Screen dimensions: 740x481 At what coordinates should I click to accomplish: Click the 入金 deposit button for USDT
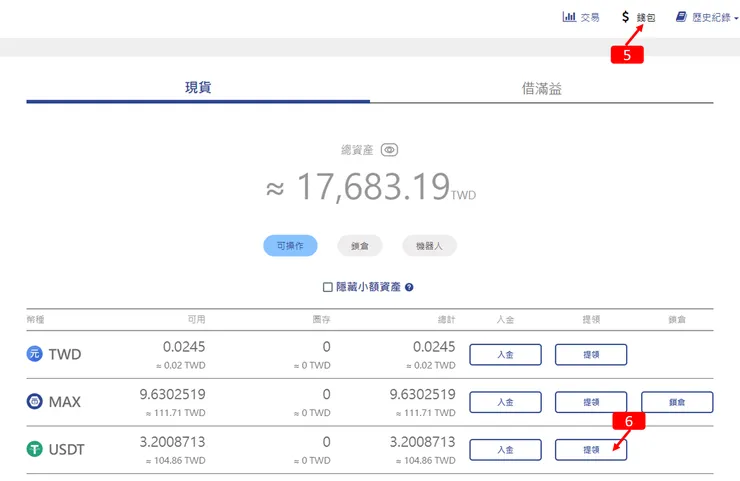click(505, 450)
